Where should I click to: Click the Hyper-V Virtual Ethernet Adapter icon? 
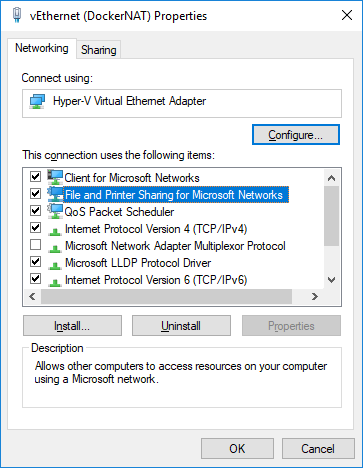(37, 101)
